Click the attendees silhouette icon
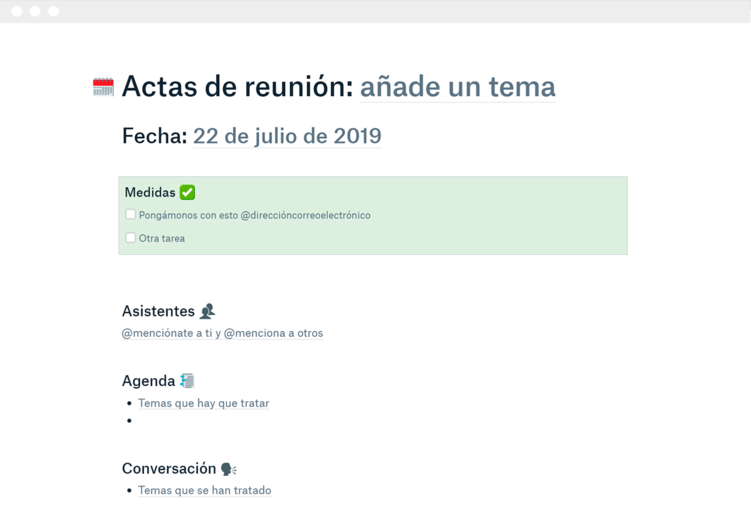751x526 pixels. (208, 311)
